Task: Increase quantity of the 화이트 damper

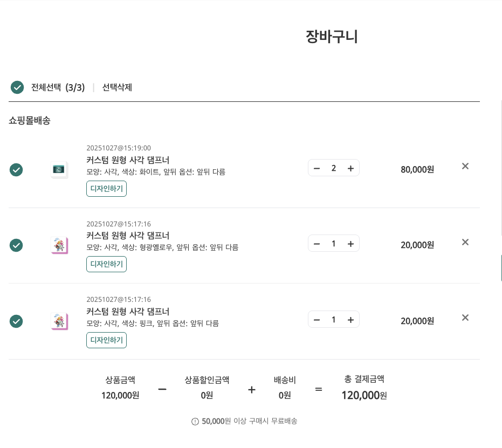Action: pyautogui.click(x=350, y=168)
